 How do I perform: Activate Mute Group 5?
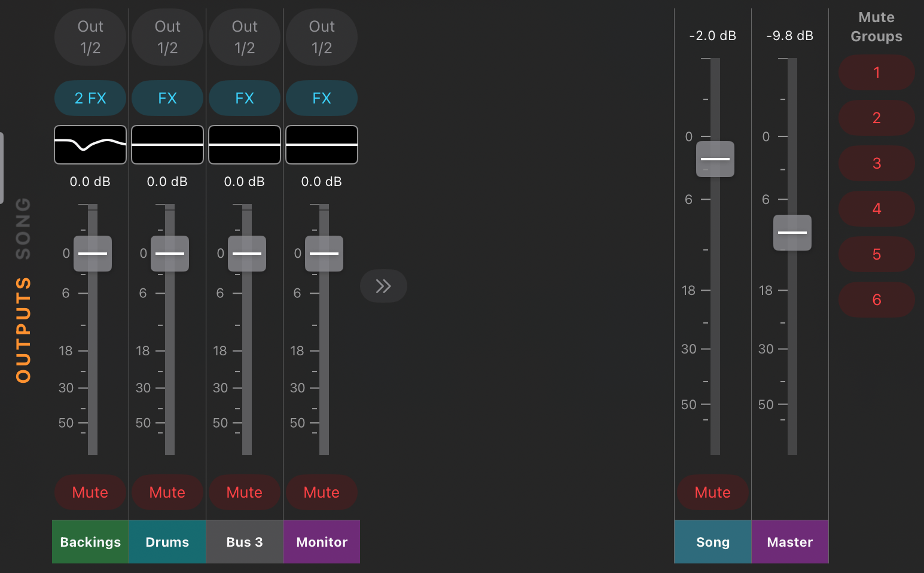pyautogui.click(x=876, y=254)
